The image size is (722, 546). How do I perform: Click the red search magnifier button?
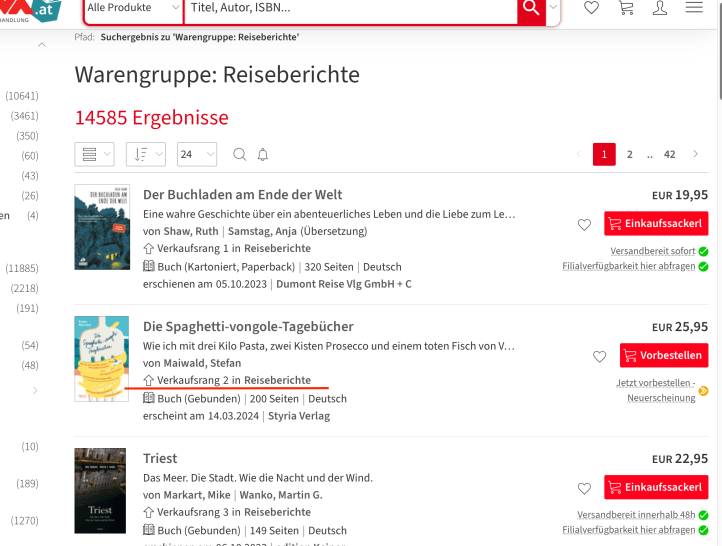tap(530, 8)
